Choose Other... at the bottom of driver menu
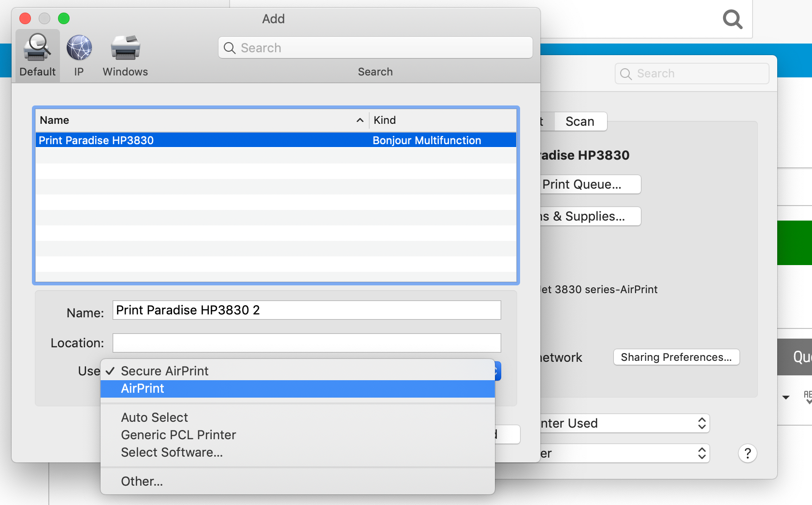Viewport: 812px width, 505px height. [142, 481]
